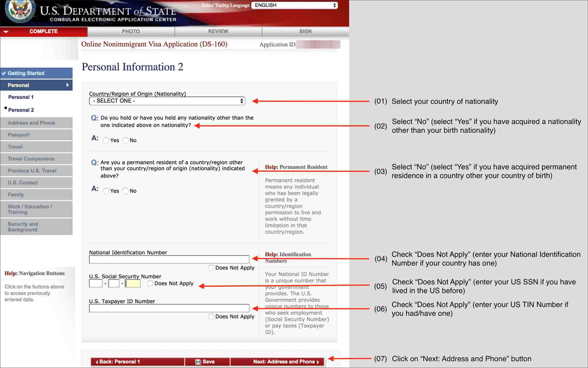Open the Country/Region of Origin dropdown

167,101
